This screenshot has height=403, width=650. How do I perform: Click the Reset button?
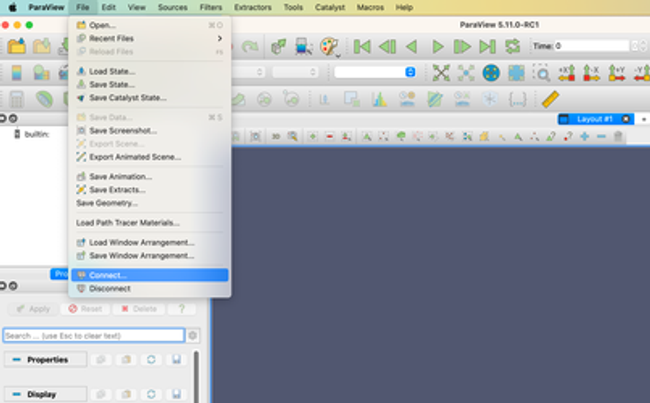pyautogui.click(x=85, y=309)
